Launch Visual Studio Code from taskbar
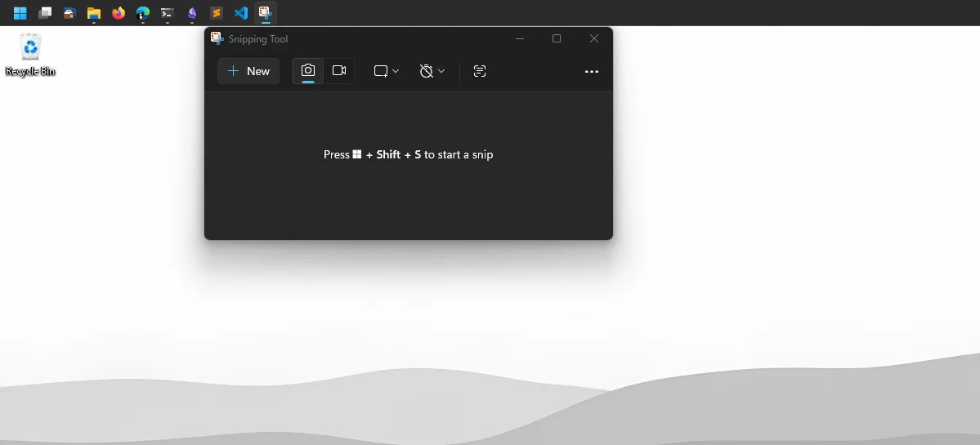 240,13
